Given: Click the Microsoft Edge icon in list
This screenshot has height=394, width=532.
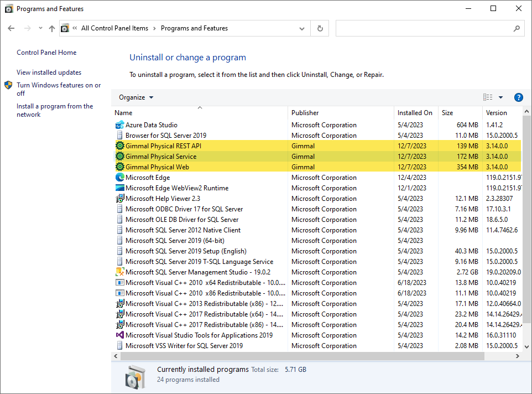Looking at the screenshot, I should [119, 178].
